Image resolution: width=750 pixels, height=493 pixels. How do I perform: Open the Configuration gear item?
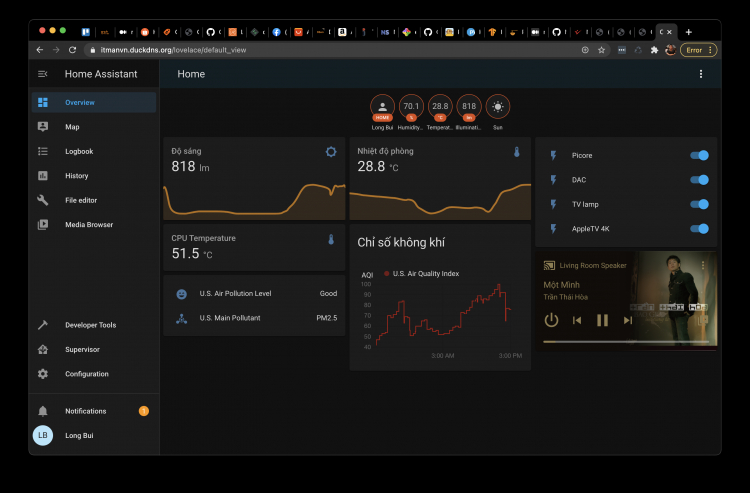click(x=94, y=373)
